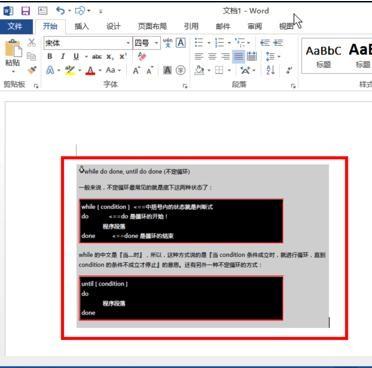The width and height of the screenshot is (372, 368).
Task: Open the highlight color dropdown arrow
Action: coord(80,70)
